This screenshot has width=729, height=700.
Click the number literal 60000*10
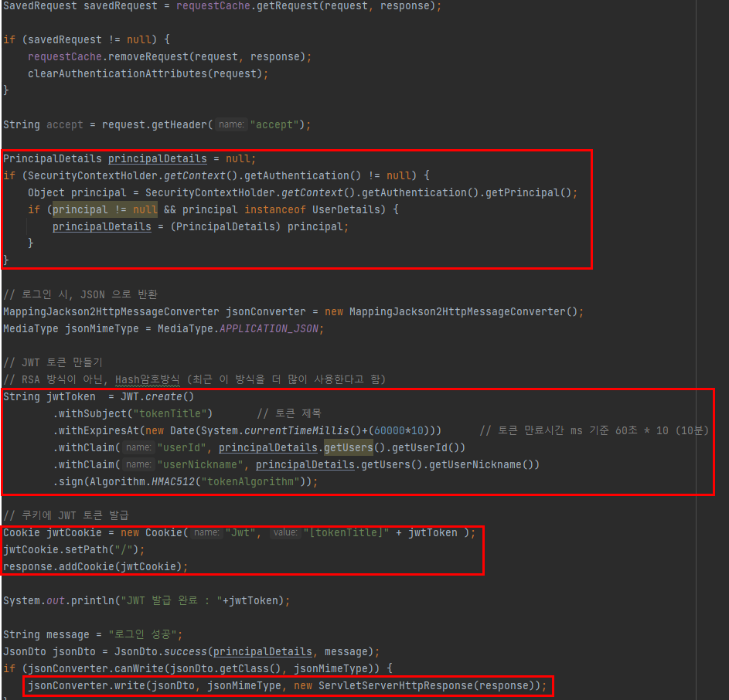pyautogui.click(x=398, y=430)
